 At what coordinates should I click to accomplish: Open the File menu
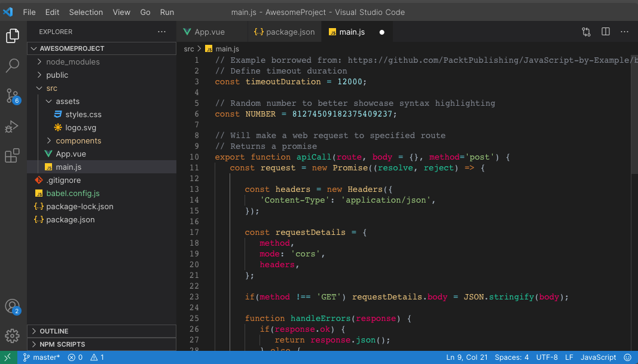pos(29,12)
